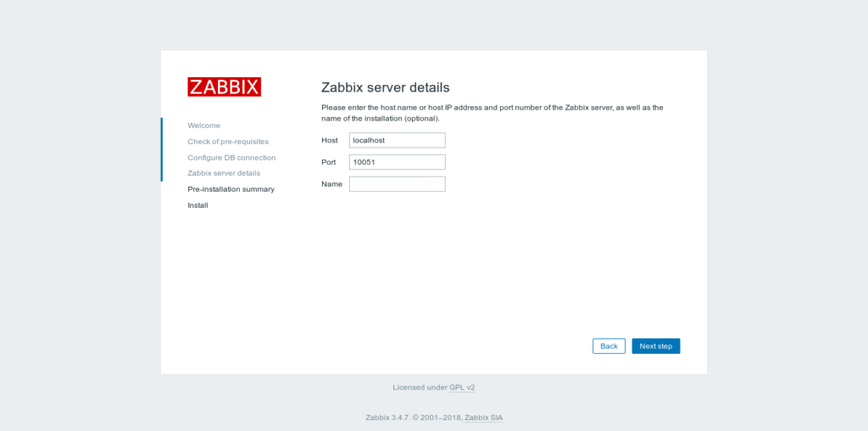The image size is (868, 431).
Task: Click the red ZABBIX logo
Action: (224, 87)
